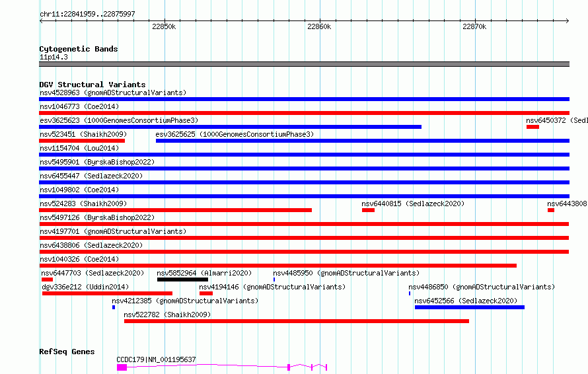Click the red nsv1046773 variant bar
The width and height of the screenshot is (588, 374).
(x=304, y=113)
